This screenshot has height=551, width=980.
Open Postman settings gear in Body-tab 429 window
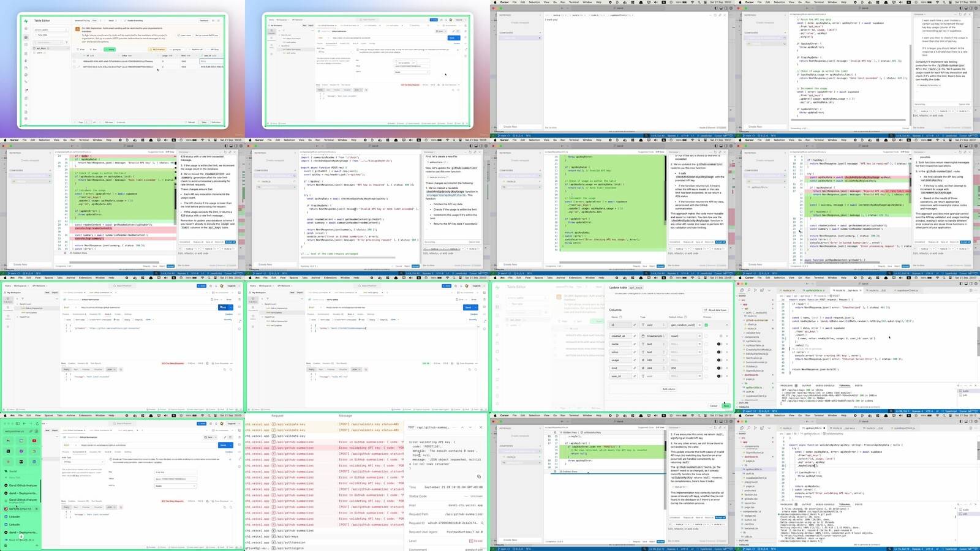click(x=211, y=286)
